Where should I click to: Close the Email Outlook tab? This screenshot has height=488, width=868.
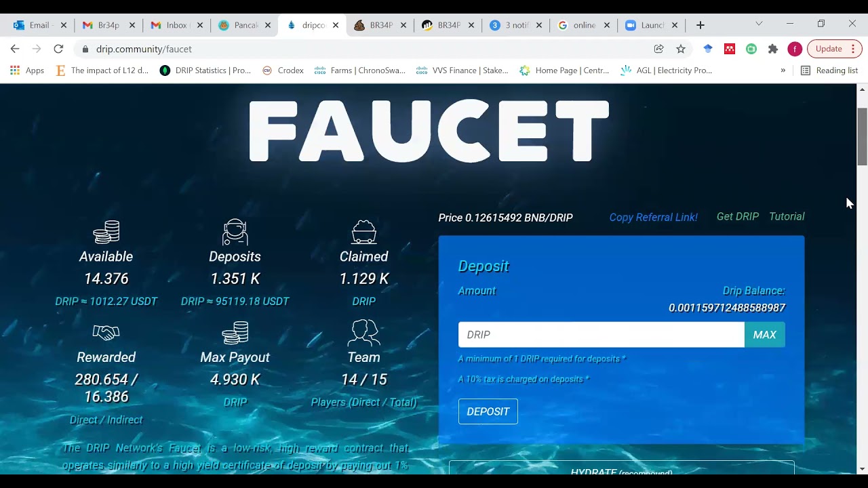coord(64,25)
